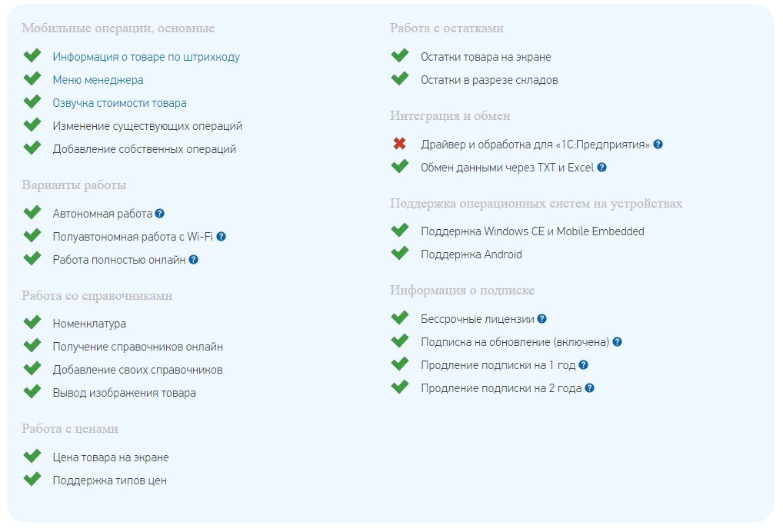
Task: Click question mark beside Бессрочные лицензии
Action: click(x=542, y=319)
